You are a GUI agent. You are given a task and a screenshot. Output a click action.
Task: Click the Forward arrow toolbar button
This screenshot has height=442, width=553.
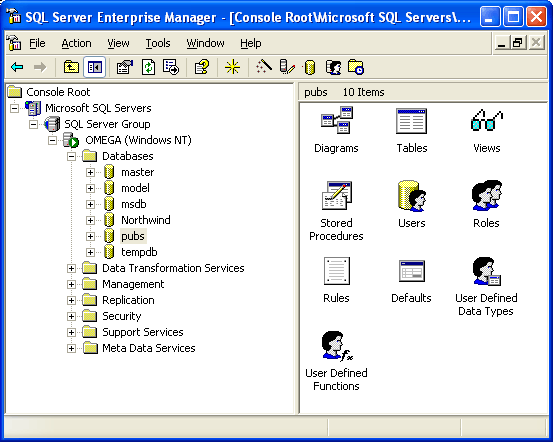[40, 67]
